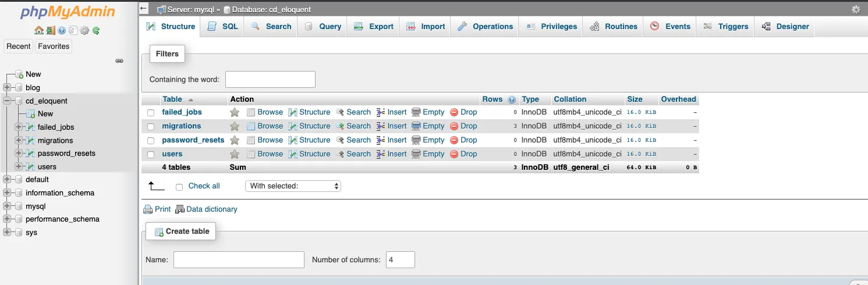
Task: Click the green reload navigation icon
Action: (96, 30)
